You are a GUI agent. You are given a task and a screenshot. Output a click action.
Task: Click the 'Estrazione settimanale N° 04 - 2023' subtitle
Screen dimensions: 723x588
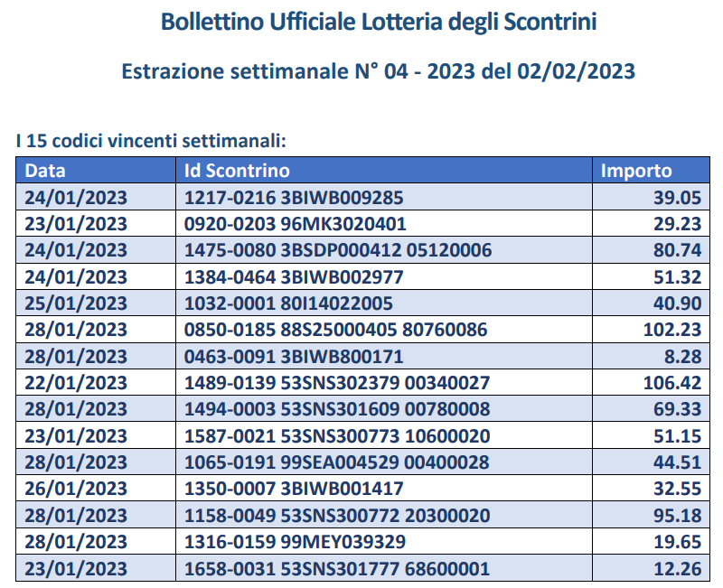pos(379,70)
